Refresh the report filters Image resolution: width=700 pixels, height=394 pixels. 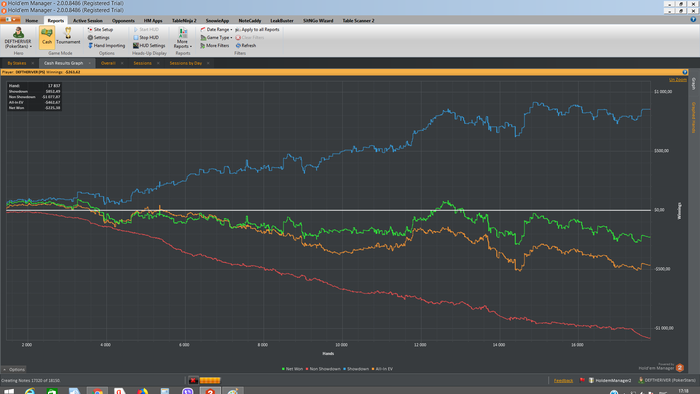click(x=246, y=46)
